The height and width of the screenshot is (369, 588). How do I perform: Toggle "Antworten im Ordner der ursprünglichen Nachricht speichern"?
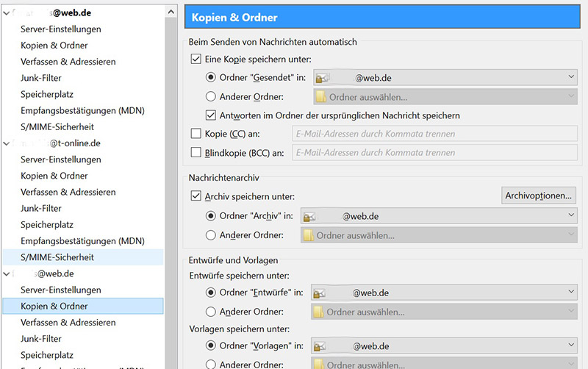point(211,115)
